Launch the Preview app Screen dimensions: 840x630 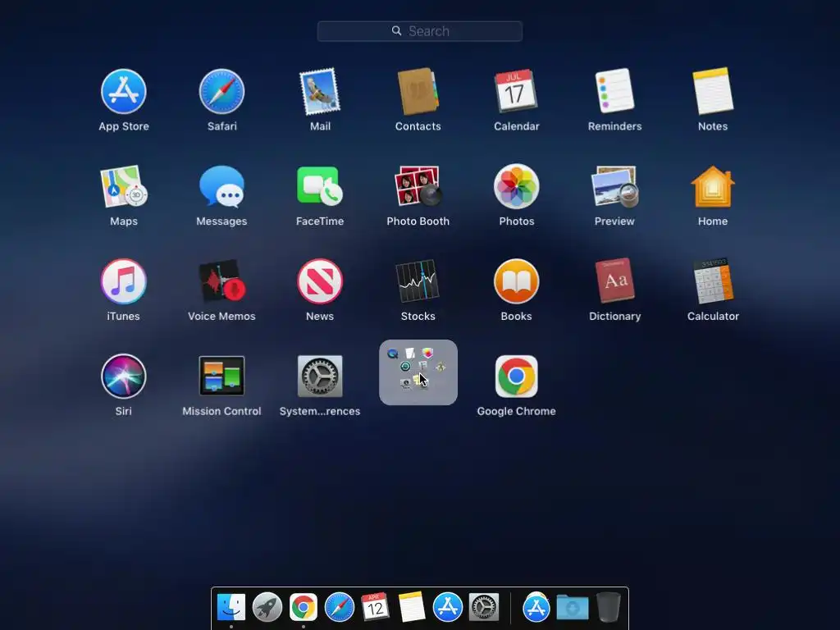pyautogui.click(x=614, y=186)
